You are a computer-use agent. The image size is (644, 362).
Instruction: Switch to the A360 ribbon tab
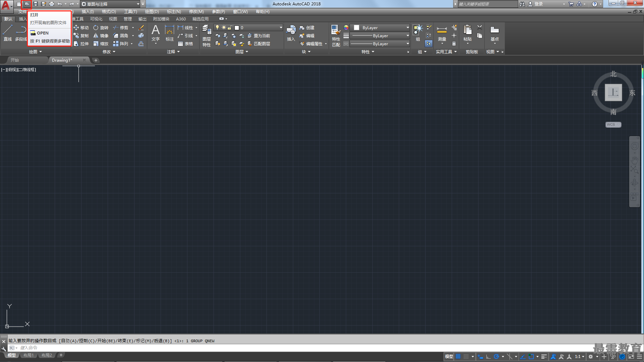pyautogui.click(x=181, y=19)
